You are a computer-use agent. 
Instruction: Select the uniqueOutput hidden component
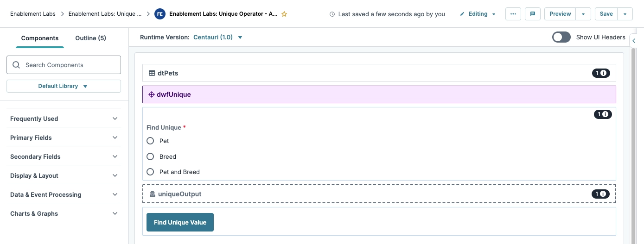pyautogui.click(x=379, y=194)
